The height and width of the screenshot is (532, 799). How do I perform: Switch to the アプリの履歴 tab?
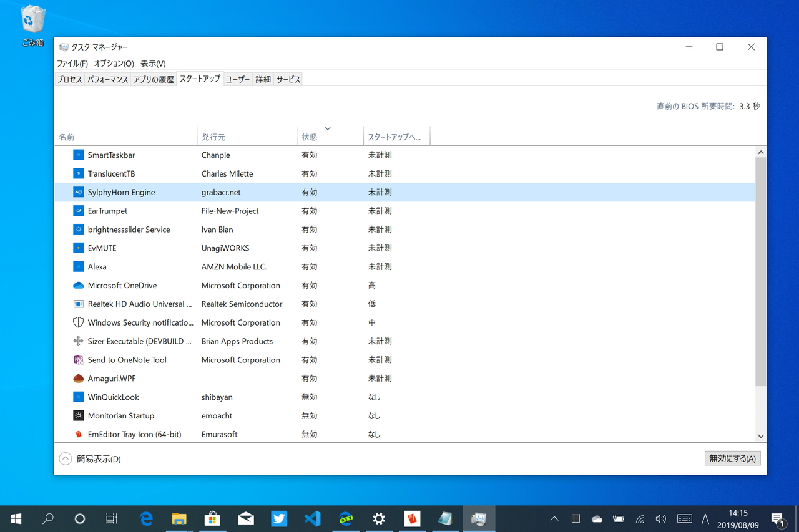(154, 79)
